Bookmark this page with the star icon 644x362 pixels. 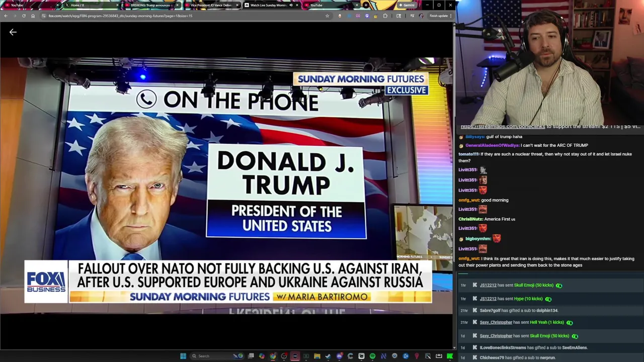(x=327, y=16)
